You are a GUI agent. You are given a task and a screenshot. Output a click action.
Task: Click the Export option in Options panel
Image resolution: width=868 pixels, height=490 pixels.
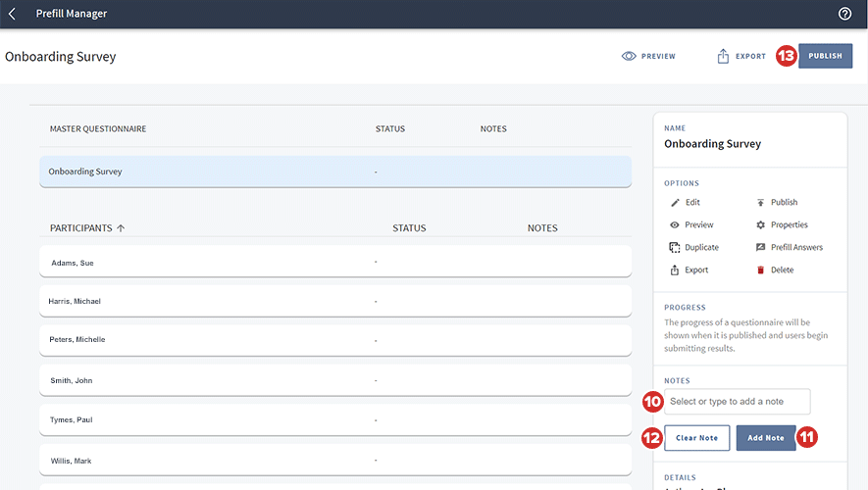click(x=695, y=270)
